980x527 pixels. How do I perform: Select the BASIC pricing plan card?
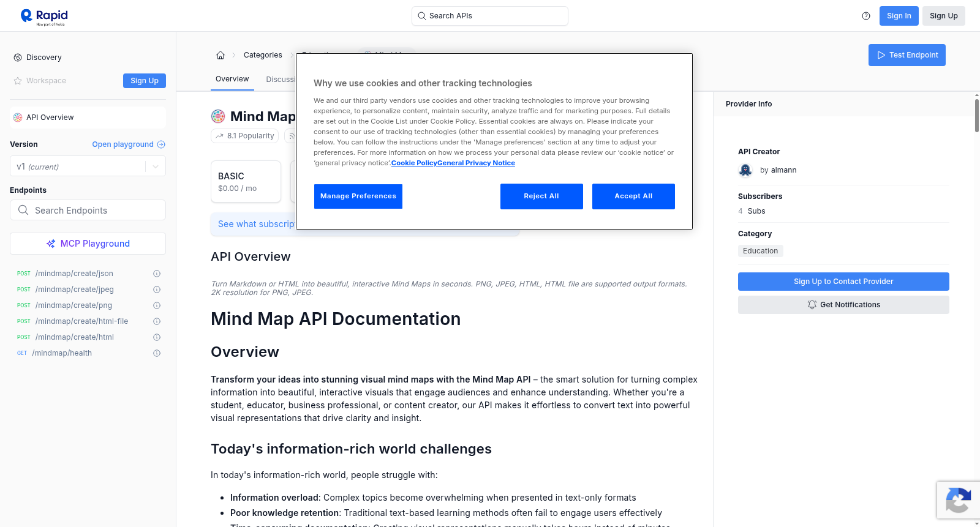[x=246, y=182]
